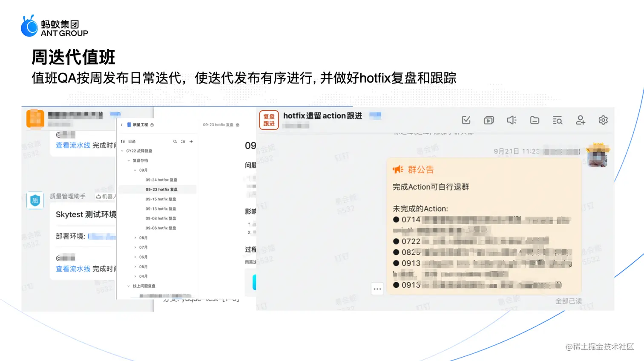Click the Ant Group logo
The height and width of the screenshot is (361, 644).
click(55, 26)
